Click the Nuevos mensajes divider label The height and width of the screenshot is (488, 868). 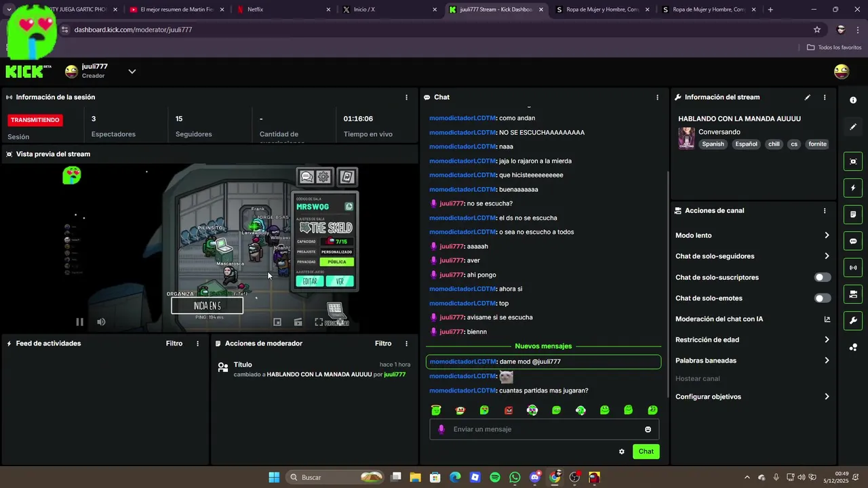click(543, 346)
